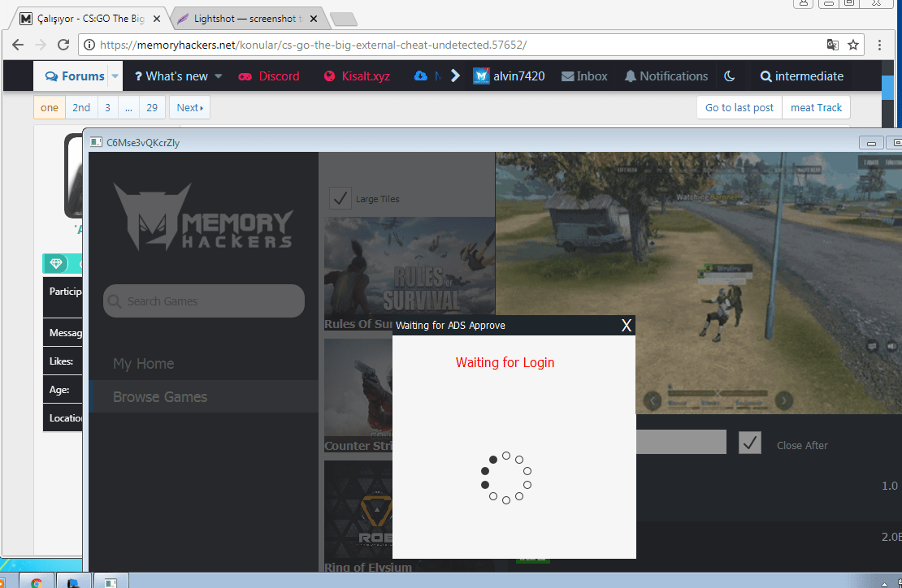Open the Ring of Elysium game tile
Image resolution: width=902 pixels, height=588 pixels.
click(358, 517)
